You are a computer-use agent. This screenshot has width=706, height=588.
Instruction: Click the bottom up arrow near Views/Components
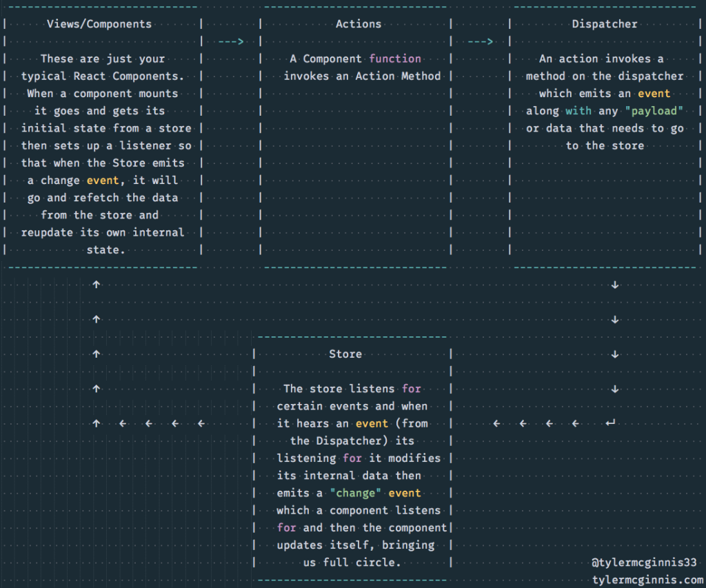[x=96, y=423]
